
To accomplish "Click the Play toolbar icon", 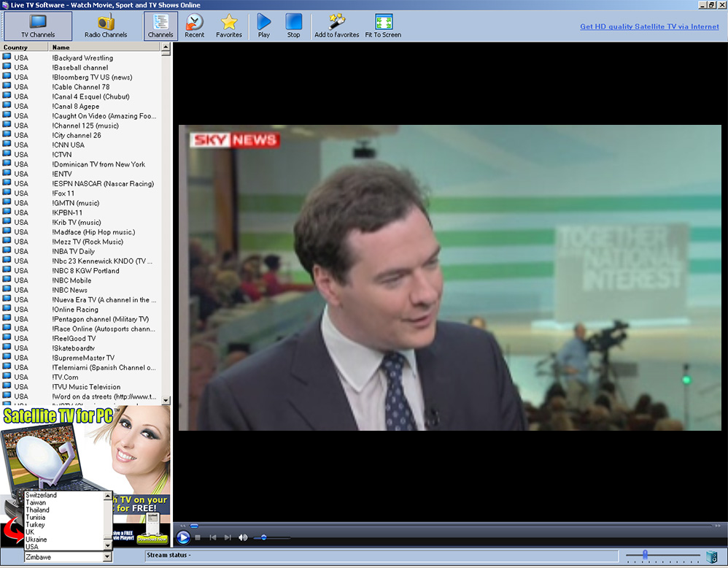I will coord(264,26).
